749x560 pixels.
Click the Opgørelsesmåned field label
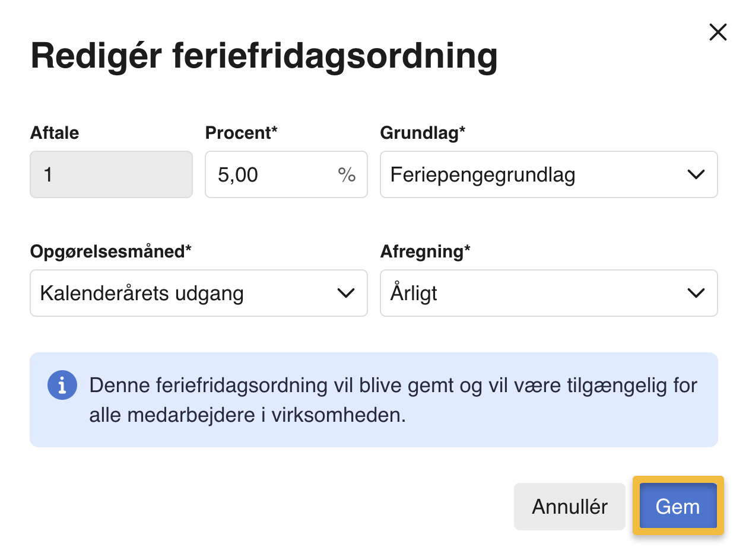pyautogui.click(x=110, y=252)
